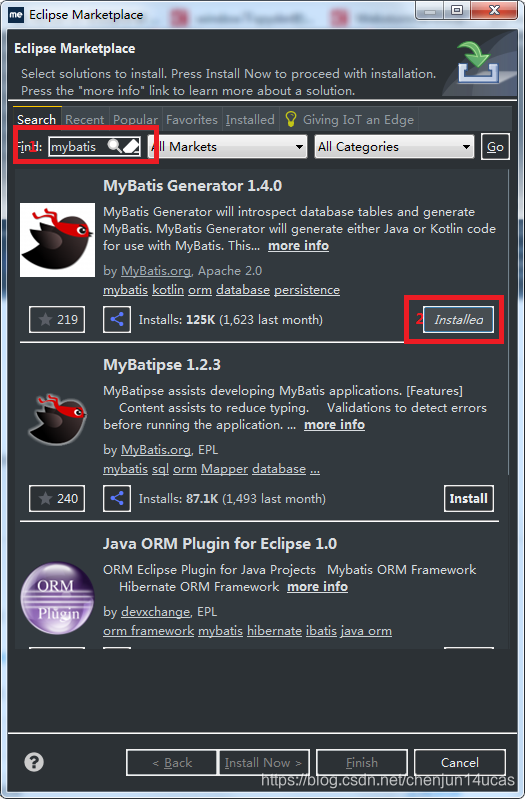Close the Eclipse Marketplace window
Image resolution: width=525 pixels, height=799 pixels.
click(x=493, y=10)
